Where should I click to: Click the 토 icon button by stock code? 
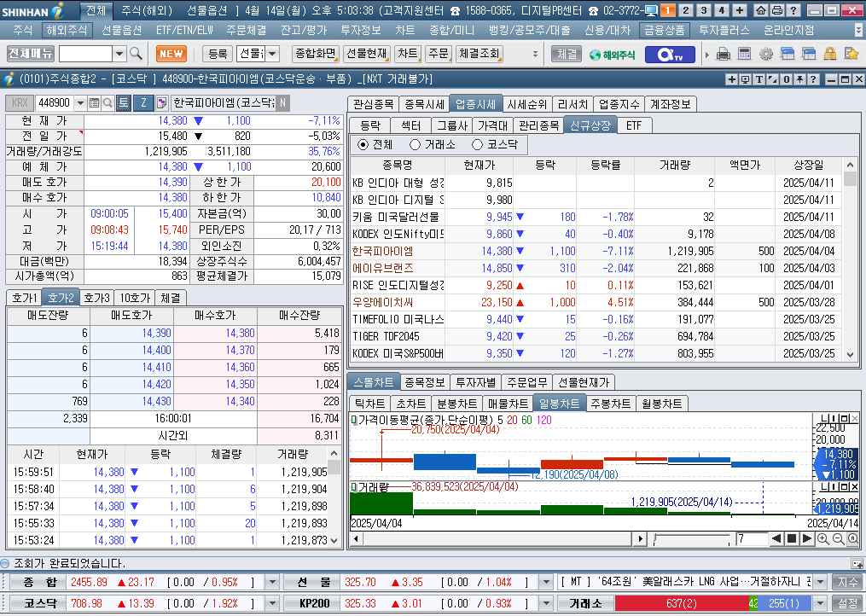coord(124,102)
